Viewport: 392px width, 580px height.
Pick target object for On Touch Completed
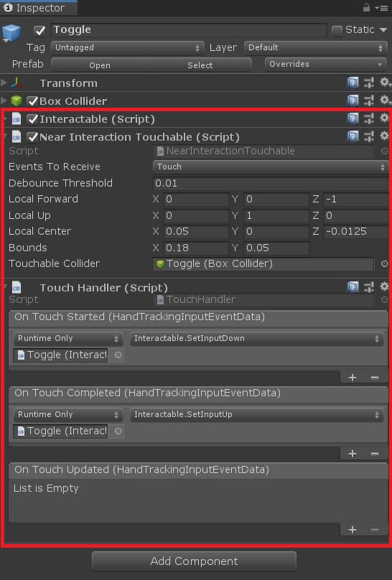pyautogui.click(x=118, y=431)
